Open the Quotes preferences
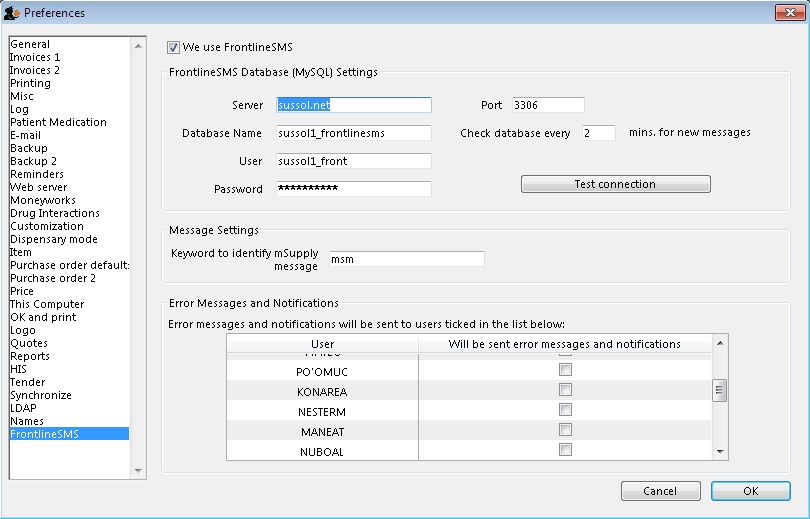The width and height of the screenshot is (810, 519). click(69, 343)
